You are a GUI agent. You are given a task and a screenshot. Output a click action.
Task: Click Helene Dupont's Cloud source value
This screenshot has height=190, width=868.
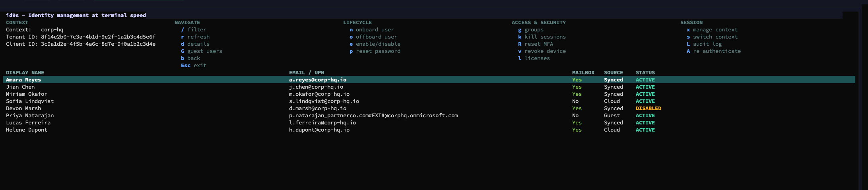click(x=612, y=130)
